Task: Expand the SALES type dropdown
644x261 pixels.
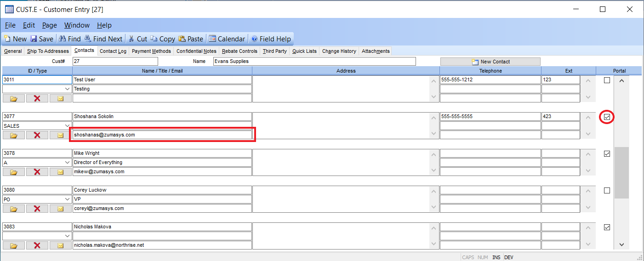Action: pyautogui.click(x=67, y=126)
